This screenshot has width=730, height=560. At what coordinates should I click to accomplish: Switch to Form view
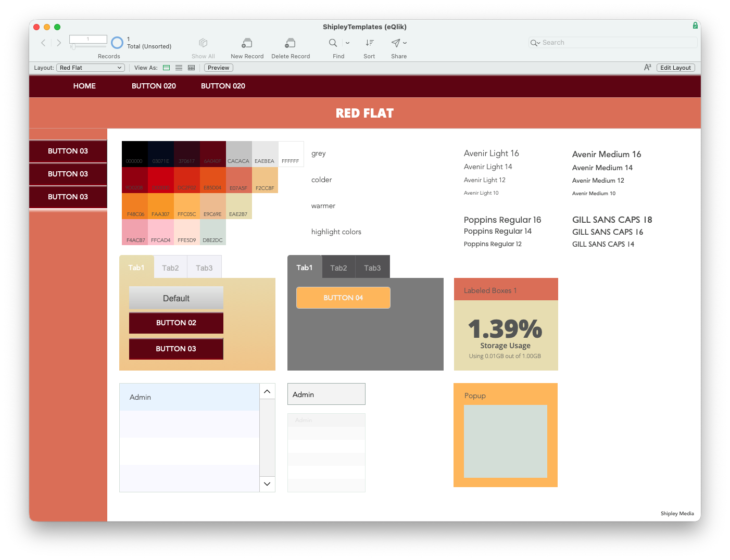tap(167, 68)
